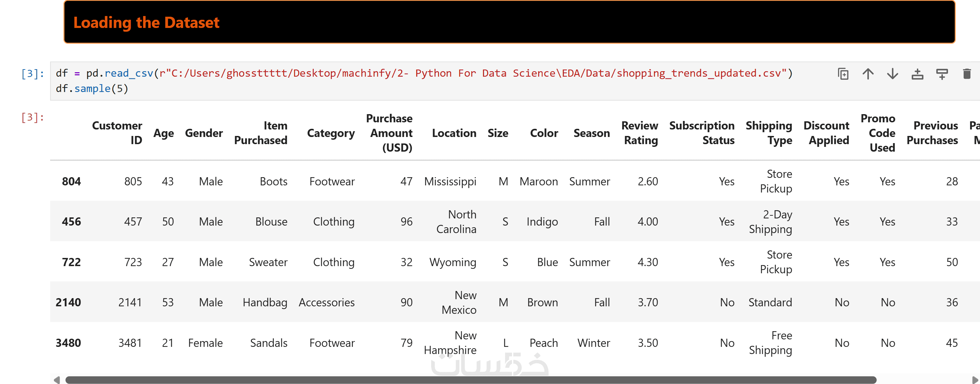The height and width of the screenshot is (384, 980).
Task: Click the Loading the Dataset heading
Action: pos(146,22)
